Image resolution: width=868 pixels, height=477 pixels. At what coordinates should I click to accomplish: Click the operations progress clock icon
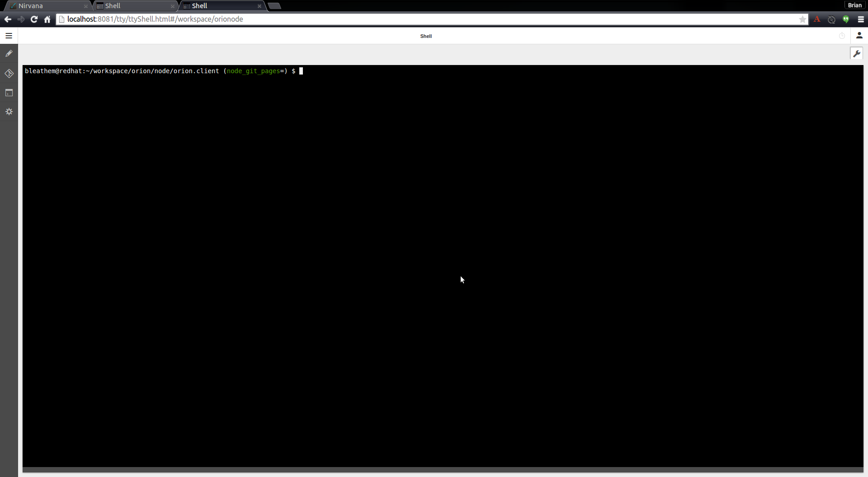pyautogui.click(x=842, y=36)
